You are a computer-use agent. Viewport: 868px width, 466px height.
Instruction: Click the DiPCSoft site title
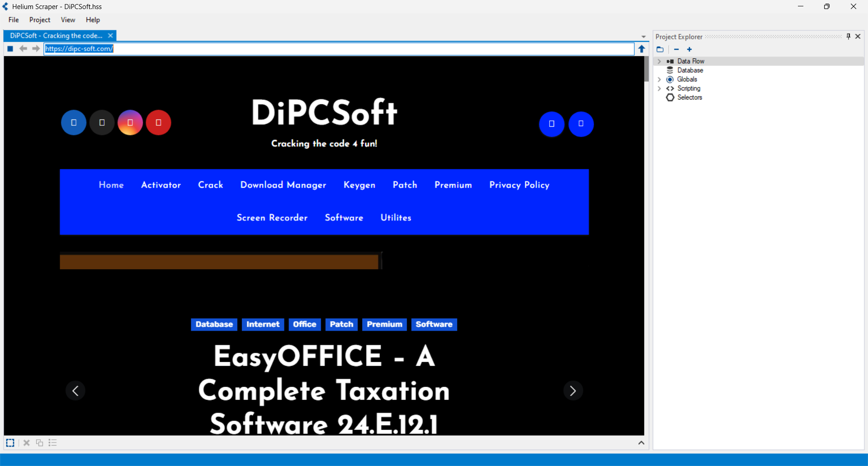coord(324,113)
